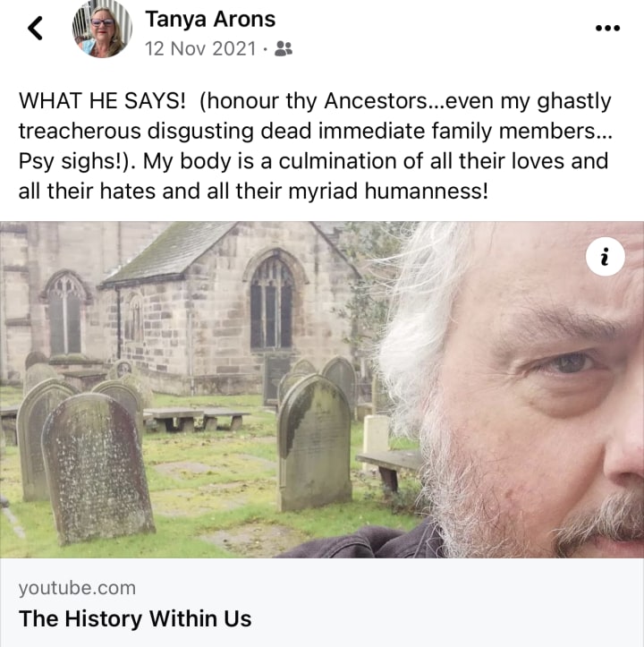The image size is (644, 647).
Task: Click the large front gravestone in preview
Action: tap(97, 468)
